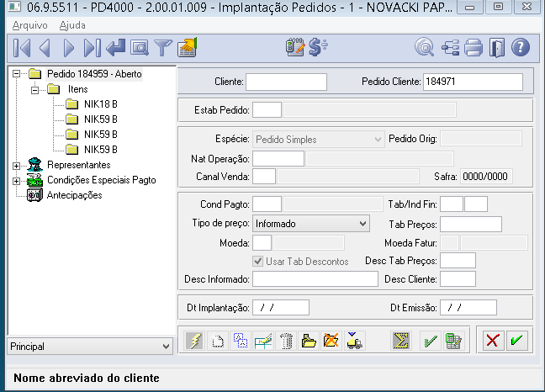545x392 pixels.
Task: Click the thin green checkmark toolbar icon
Action: coord(431,341)
